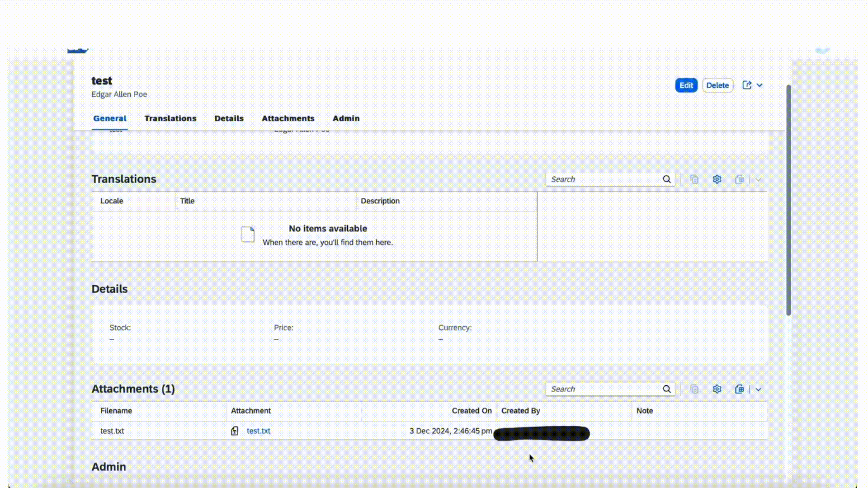
Task: Expand the Translations export dropdown arrow
Action: [758, 179]
